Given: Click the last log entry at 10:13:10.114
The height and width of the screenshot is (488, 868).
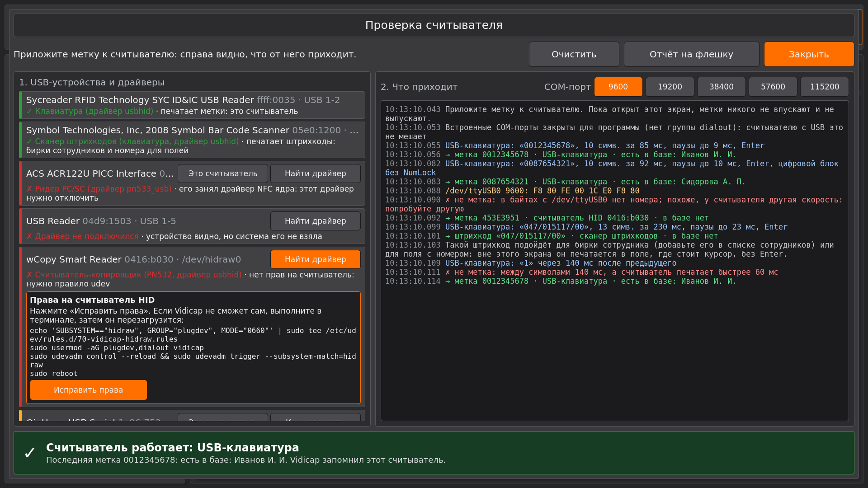Looking at the screenshot, I should tap(561, 281).
